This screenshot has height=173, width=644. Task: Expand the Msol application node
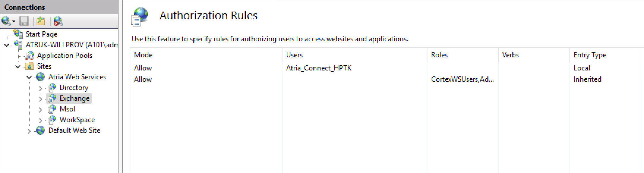(40, 110)
